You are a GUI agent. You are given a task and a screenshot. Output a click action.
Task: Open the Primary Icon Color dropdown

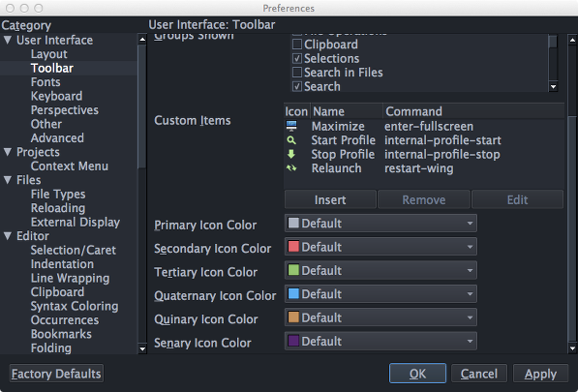(380, 224)
